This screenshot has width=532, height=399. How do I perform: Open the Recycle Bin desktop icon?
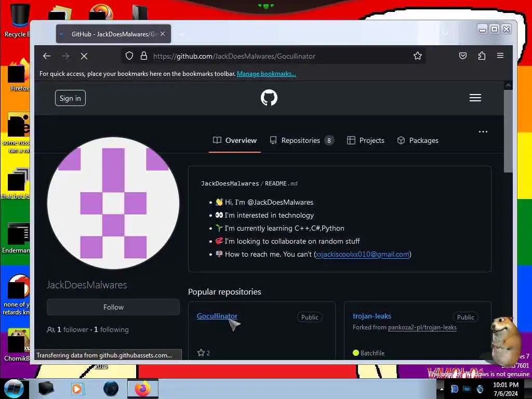pyautogui.click(x=17, y=20)
